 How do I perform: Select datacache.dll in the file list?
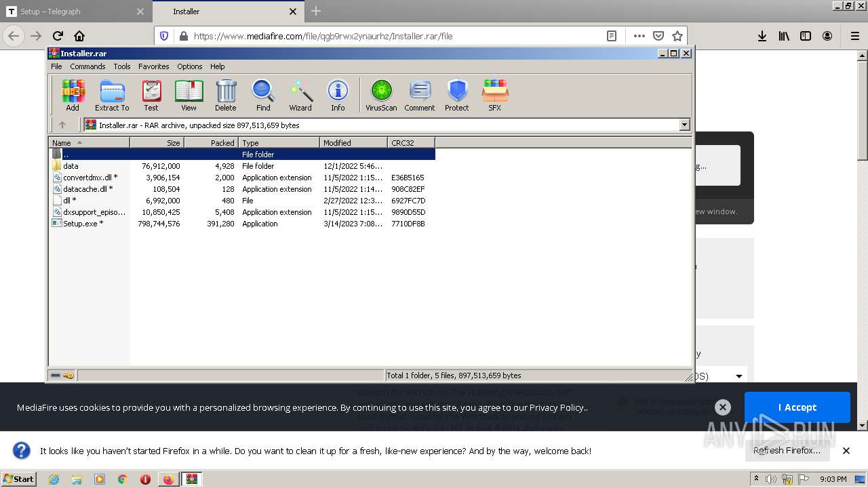point(242,189)
